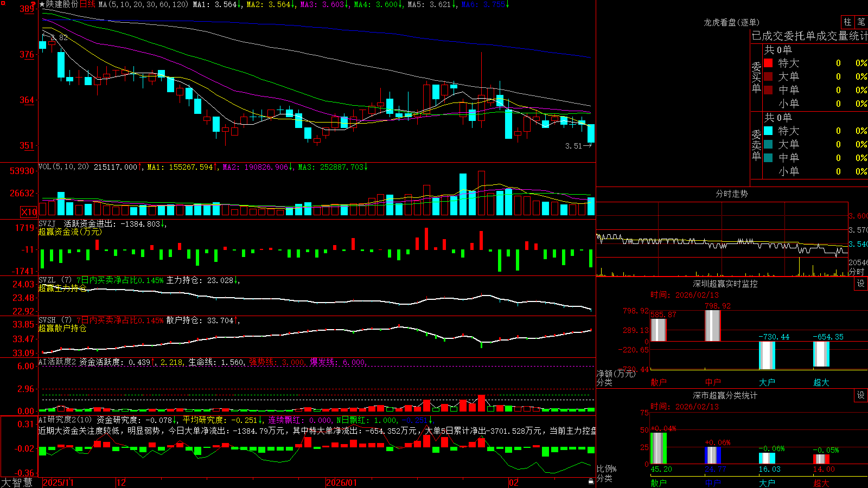Image resolution: width=868 pixels, height=488 pixels.
Task: Click the 爆发线: 6.000 label
Action: tap(338, 362)
